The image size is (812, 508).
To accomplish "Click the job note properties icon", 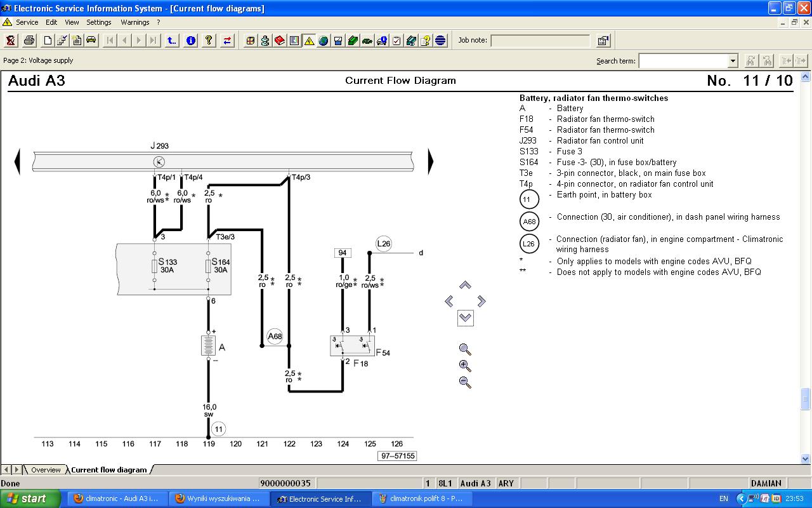I will tap(603, 41).
